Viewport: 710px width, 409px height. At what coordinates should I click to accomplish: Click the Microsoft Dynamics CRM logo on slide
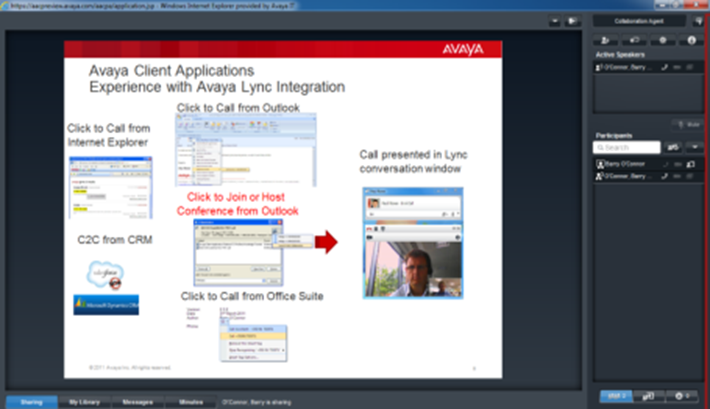tap(106, 305)
